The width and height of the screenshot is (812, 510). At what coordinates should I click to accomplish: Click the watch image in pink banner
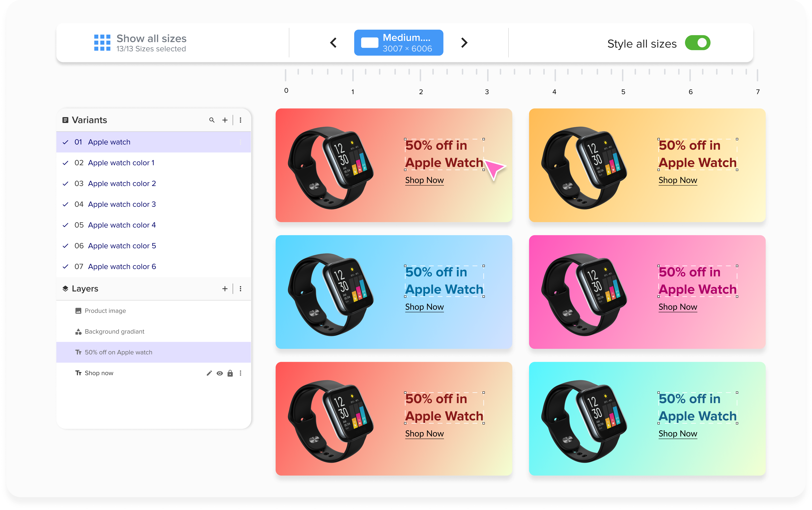(x=584, y=295)
